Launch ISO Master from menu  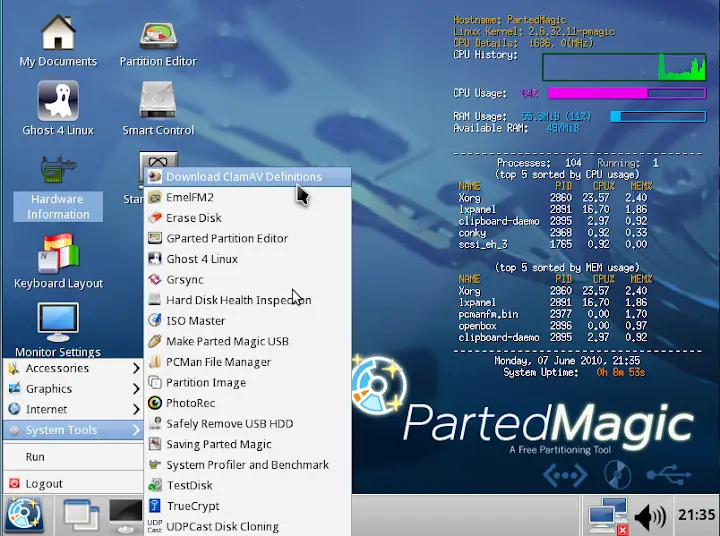coord(248,321)
